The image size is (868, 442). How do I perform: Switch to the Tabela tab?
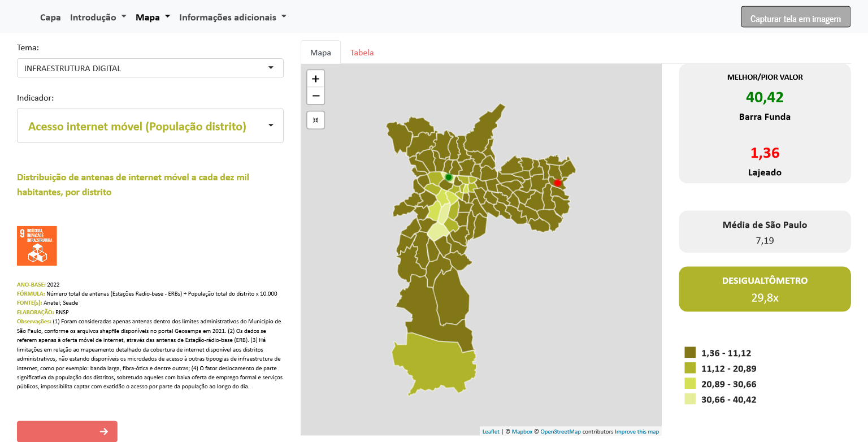click(362, 53)
